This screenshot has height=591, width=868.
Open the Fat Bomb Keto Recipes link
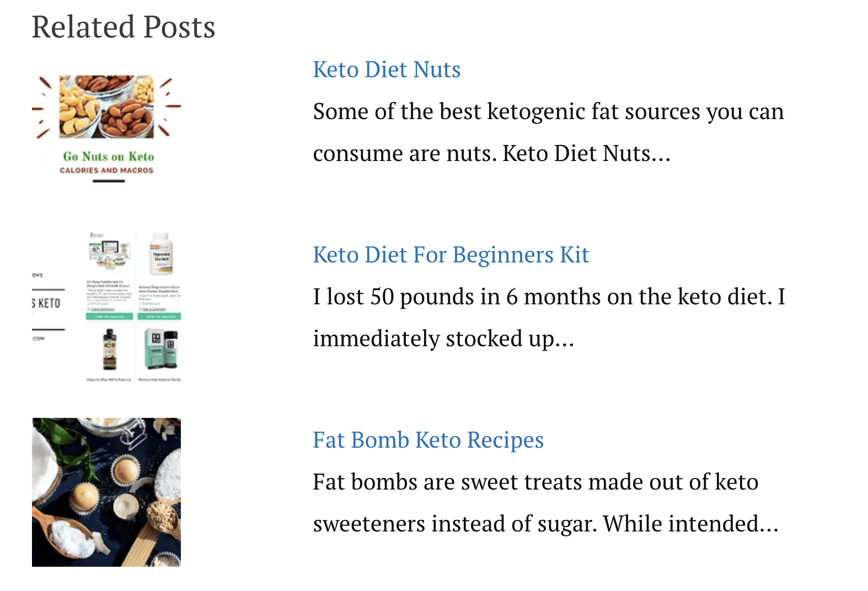428,440
